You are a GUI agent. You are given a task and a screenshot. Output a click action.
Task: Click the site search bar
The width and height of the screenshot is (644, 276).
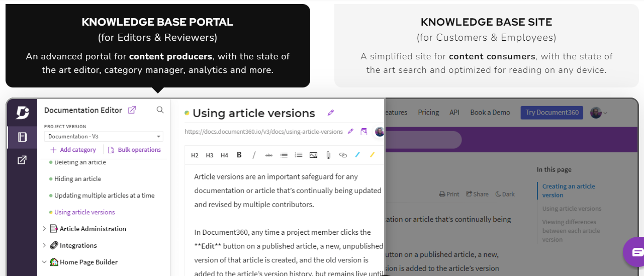pyautogui.click(x=423, y=140)
